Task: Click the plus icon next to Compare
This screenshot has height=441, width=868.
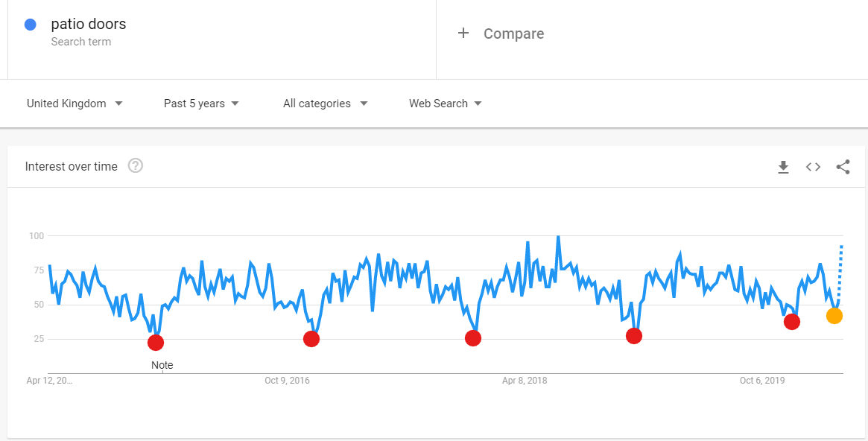Action: click(463, 34)
